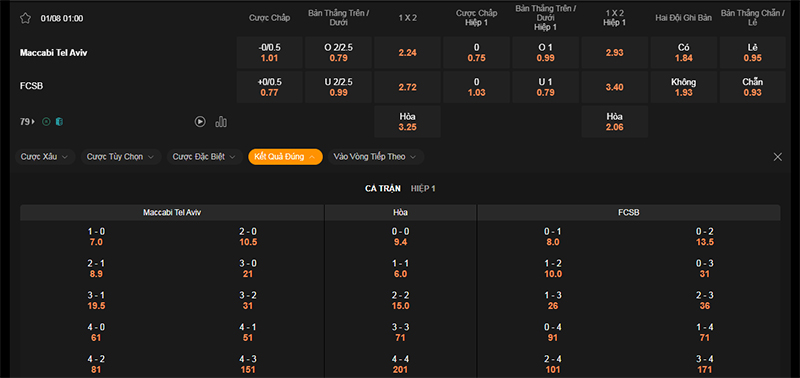Select the CẢ TRẬN tab
Viewport: 800px width, 378px height.
tap(383, 188)
